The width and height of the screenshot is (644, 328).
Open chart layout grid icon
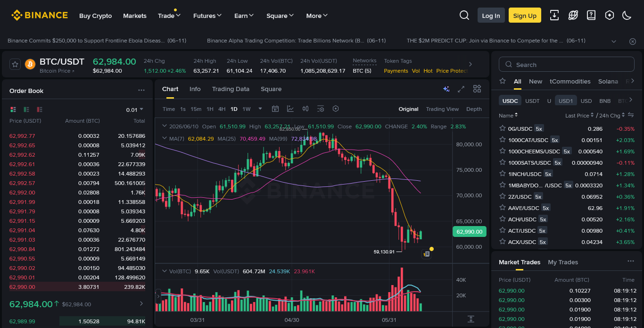click(x=477, y=89)
